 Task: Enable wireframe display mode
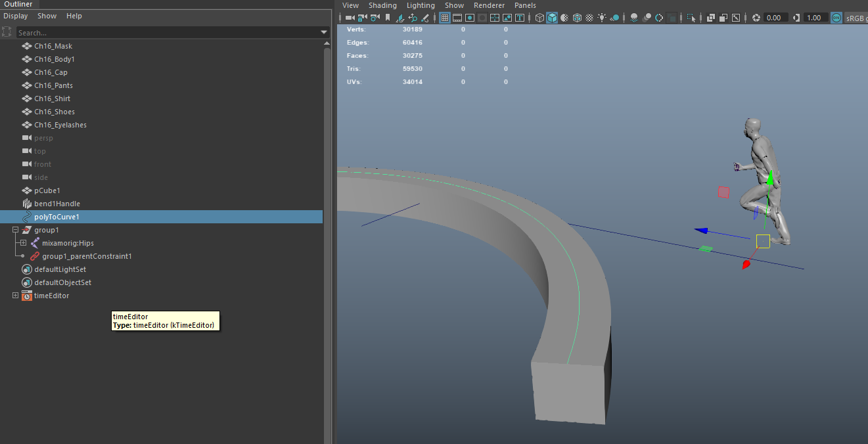(539, 18)
